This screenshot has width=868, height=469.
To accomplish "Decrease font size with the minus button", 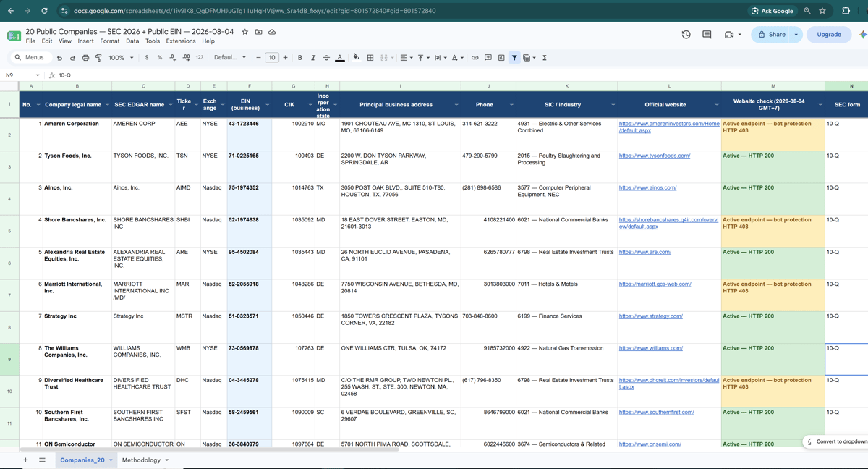I will [x=258, y=58].
